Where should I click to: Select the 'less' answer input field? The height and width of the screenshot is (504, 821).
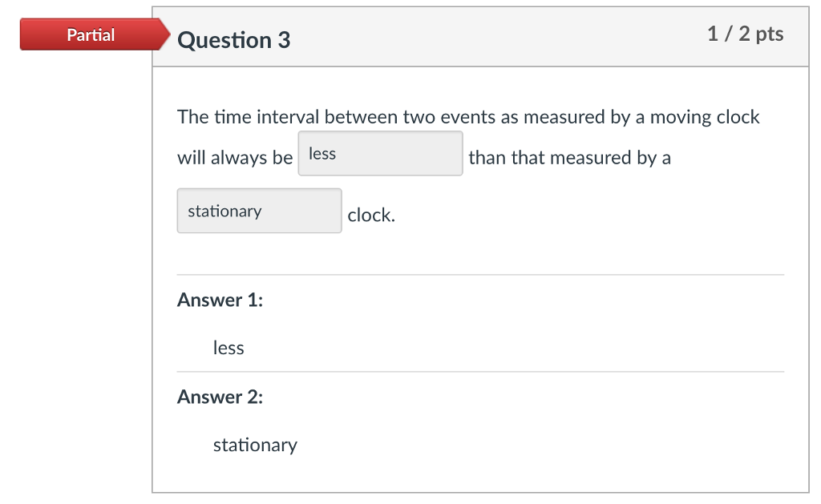point(379,152)
